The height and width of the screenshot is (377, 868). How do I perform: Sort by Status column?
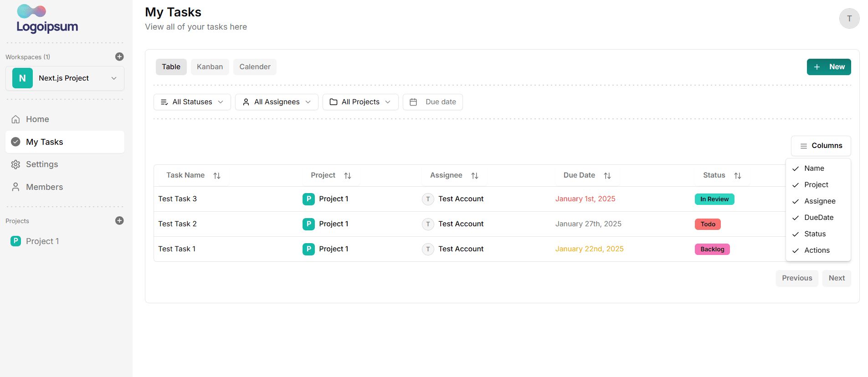point(738,176)
